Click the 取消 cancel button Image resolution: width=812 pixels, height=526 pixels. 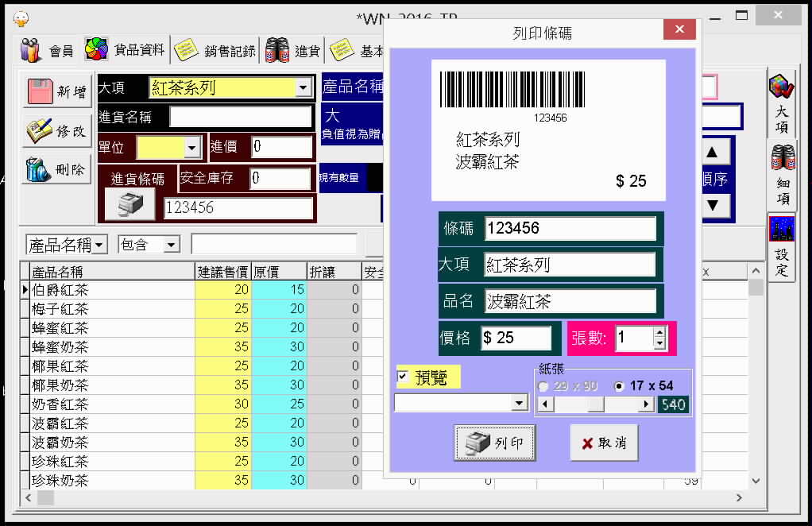pos(605,443)
